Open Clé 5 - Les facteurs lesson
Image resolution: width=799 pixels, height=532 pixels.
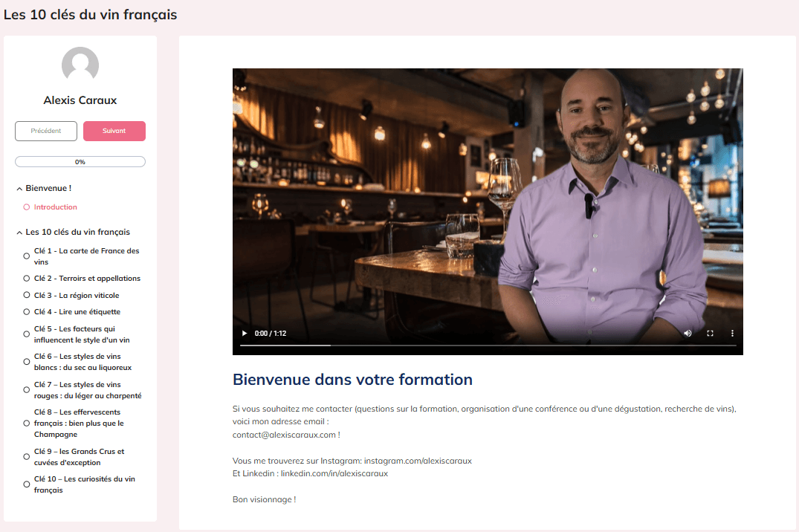(x=82, y=334)
